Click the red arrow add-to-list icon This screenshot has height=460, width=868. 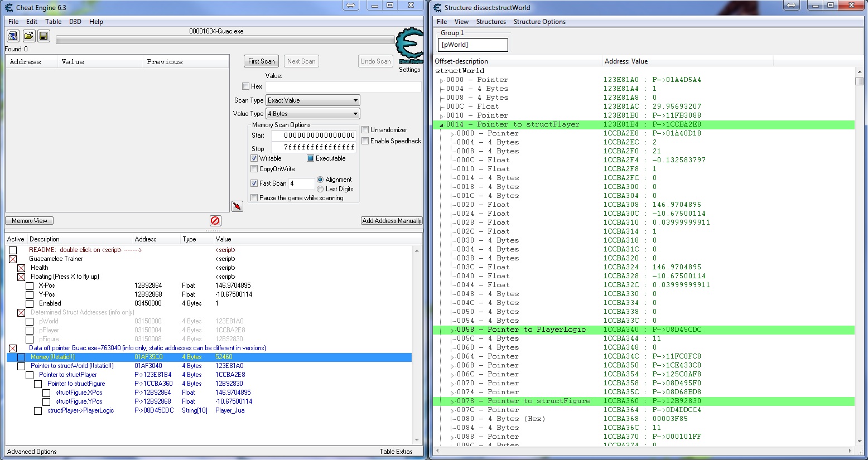click(x=237, y=206)
